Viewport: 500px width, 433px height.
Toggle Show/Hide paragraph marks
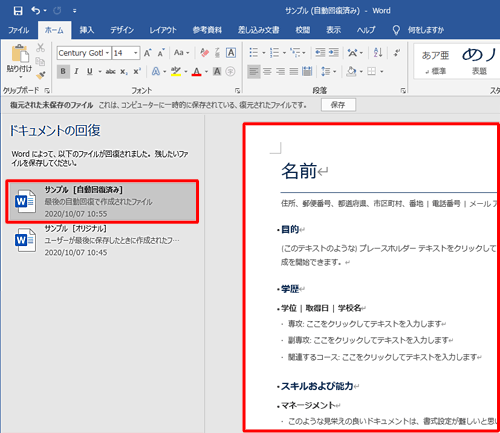tap(396, 53)
